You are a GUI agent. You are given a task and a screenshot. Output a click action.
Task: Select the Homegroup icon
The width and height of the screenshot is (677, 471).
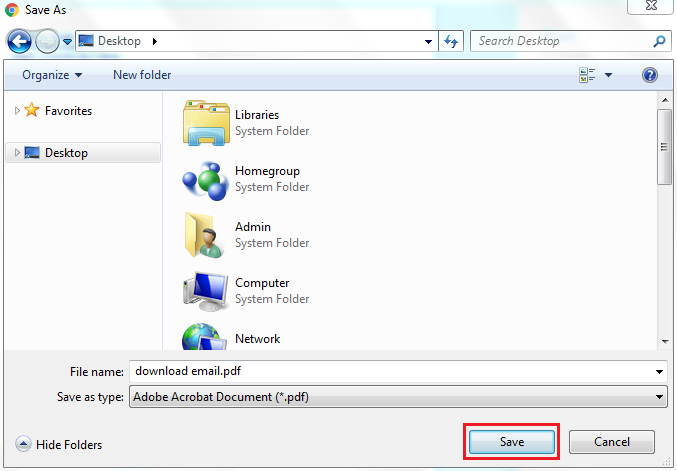tap(206, 180)
